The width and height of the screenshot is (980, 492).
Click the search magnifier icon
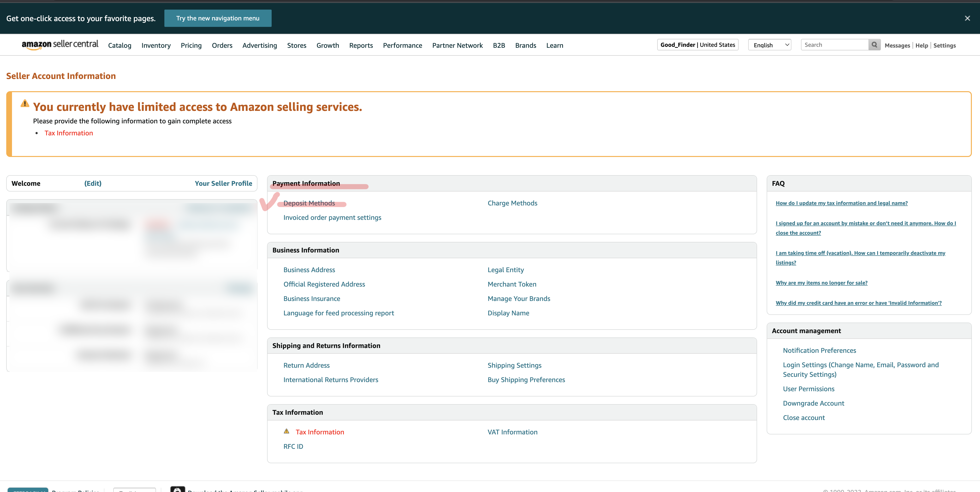(874, 45)
